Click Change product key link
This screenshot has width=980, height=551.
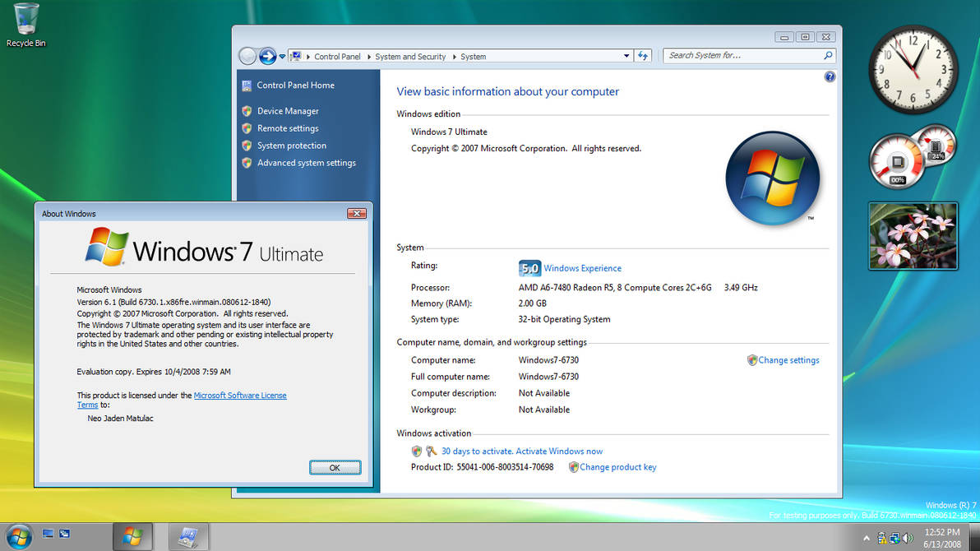pyautogui.click(x=617, y=467)
